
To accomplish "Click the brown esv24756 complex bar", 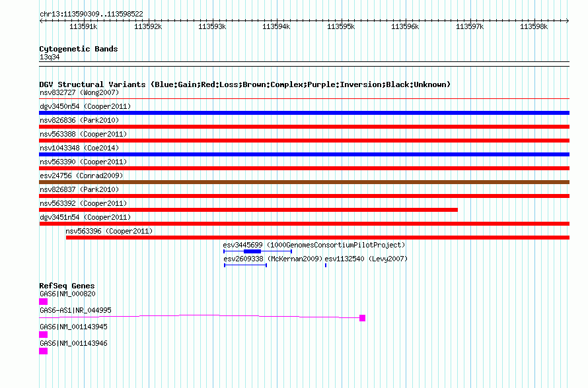I will (x=304, y=182).
